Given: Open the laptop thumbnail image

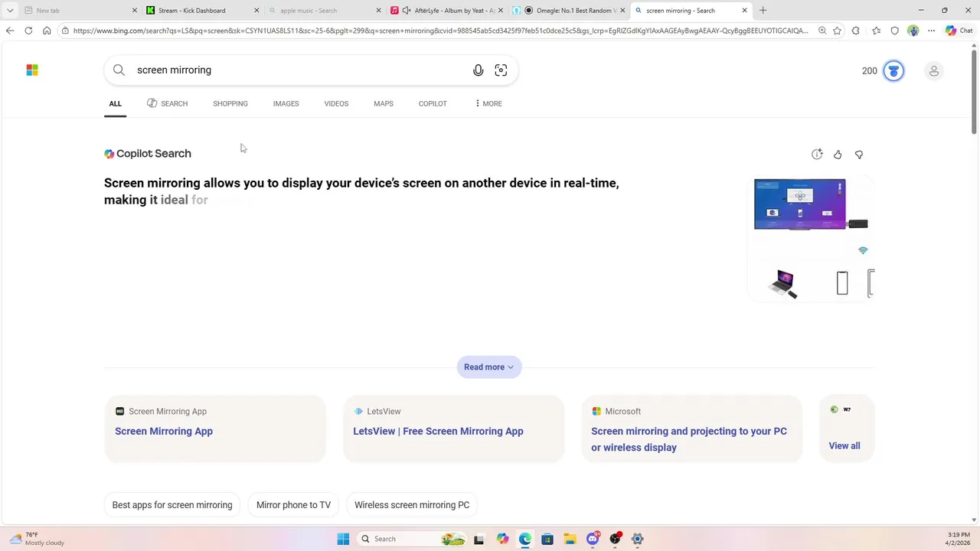Looking at the screenshot, I should (x=782, y=283).
